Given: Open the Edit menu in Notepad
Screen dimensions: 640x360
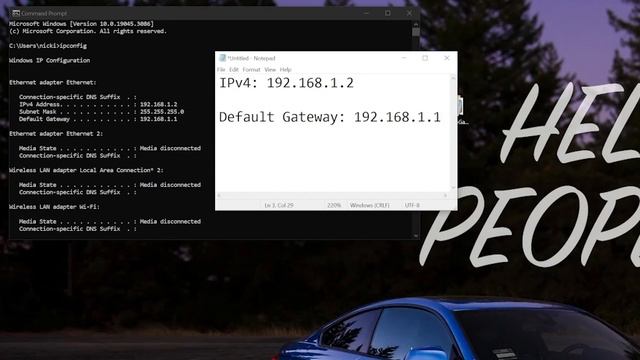Looking at the screenshot, I should coord(233,70).
